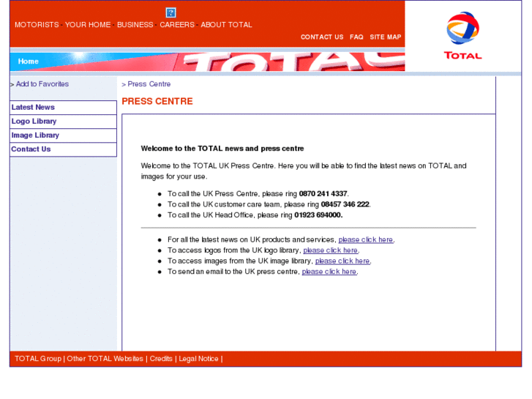
Task: Open Legal Notice footer link
Action: pyautogui.click(x=198, y=359)
